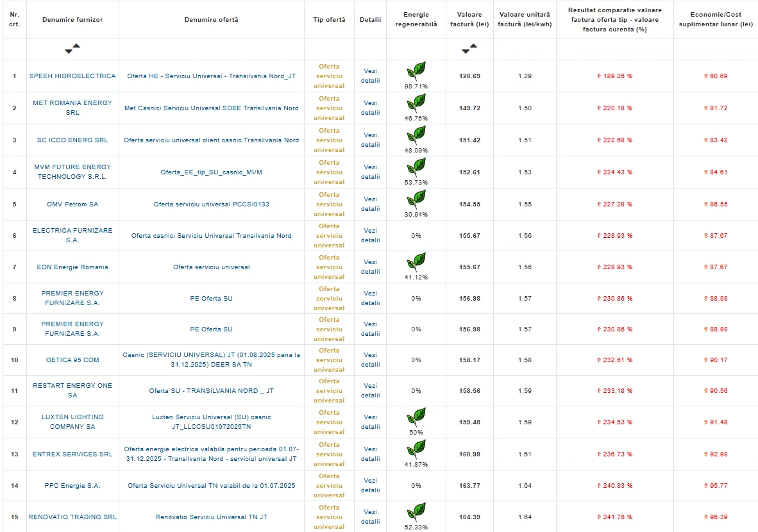Click supplier name SC ICCO ENERG SRL
Screen dimensions: 758x532
(x=72, y=140)
